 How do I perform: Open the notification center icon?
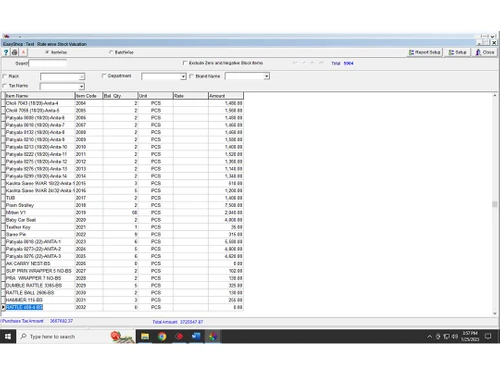pyautogui.click(x=488, y=337)
